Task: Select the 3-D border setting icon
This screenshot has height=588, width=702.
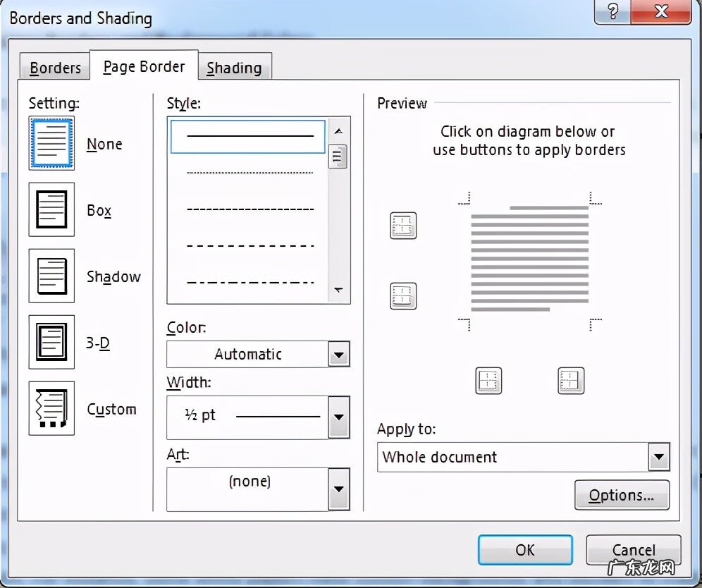Action: pos(51,342)
